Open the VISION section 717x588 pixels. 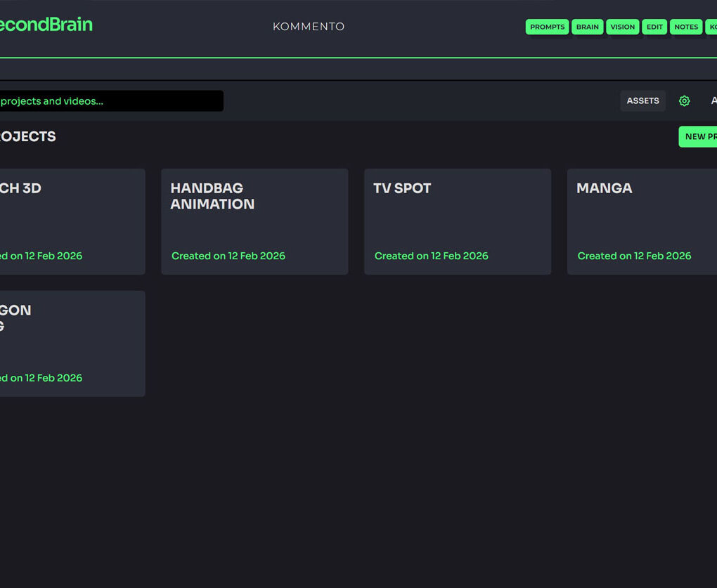[x=623, y=27]
